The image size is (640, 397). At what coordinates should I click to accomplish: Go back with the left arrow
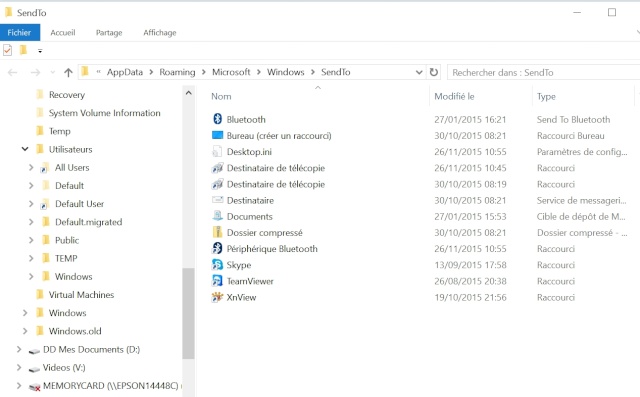pyautogui.click(x=13, y=73)
